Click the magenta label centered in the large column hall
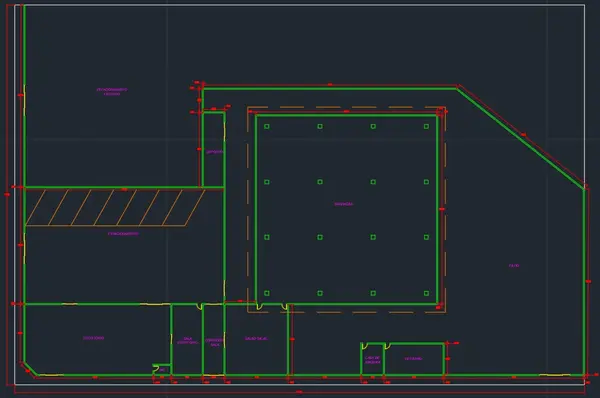Screen dimensions: 600x398 [344, 204]
